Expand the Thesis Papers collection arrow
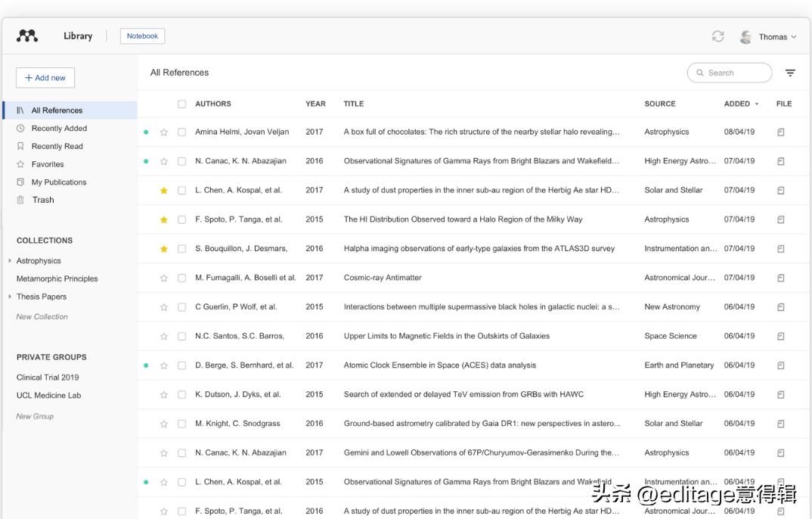This screenshot has width=812, height=519. tap(10, 297)
